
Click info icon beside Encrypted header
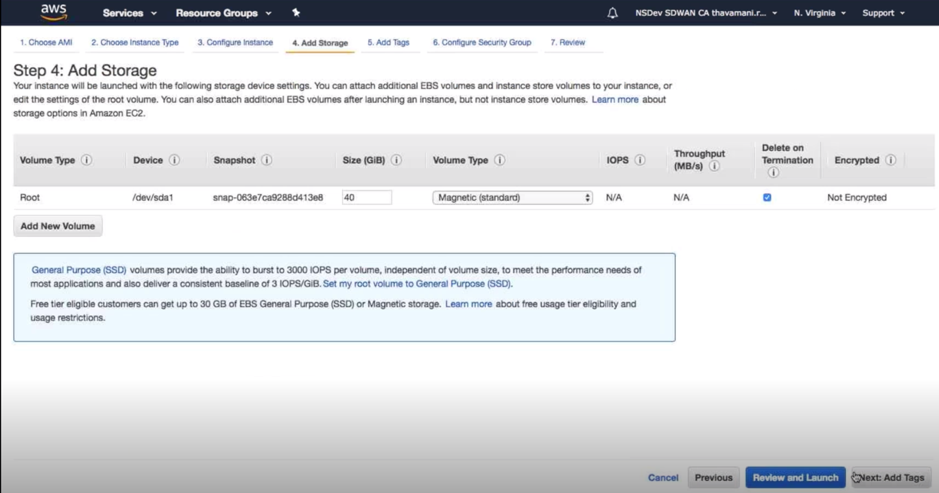click(x=890, y=160)
